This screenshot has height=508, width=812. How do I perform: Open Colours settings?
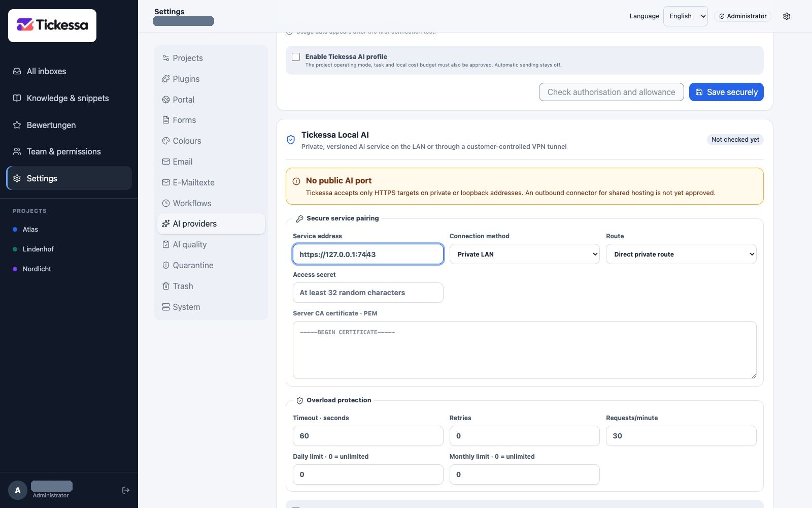[x=211, y=141]
